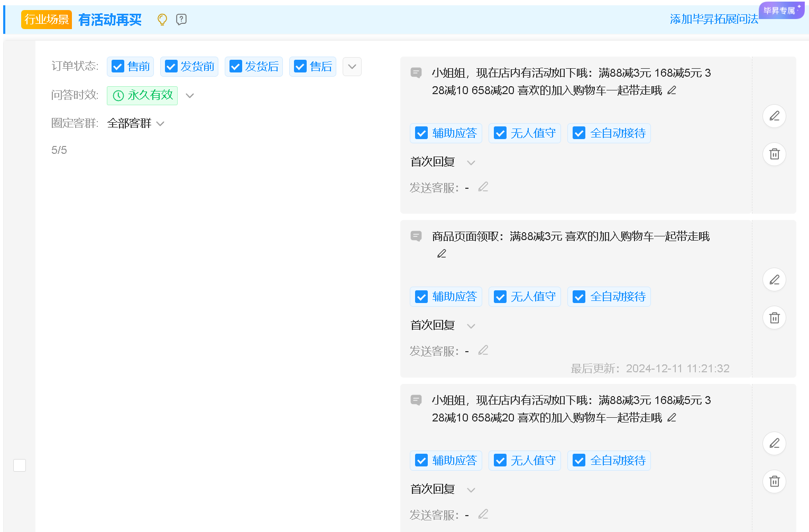809x532 pixels.
Task: Click the 毕昇专属 purple badge
Action: click(782, 10)
